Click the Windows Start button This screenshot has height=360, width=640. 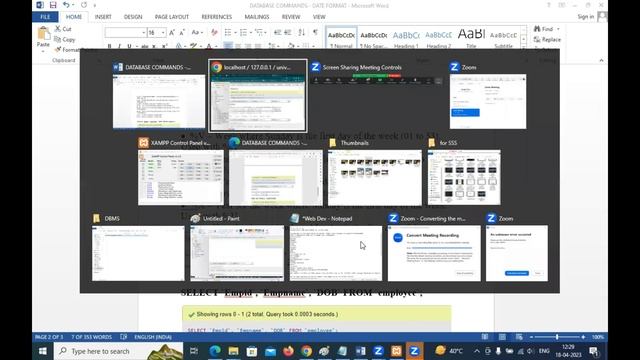42,351
